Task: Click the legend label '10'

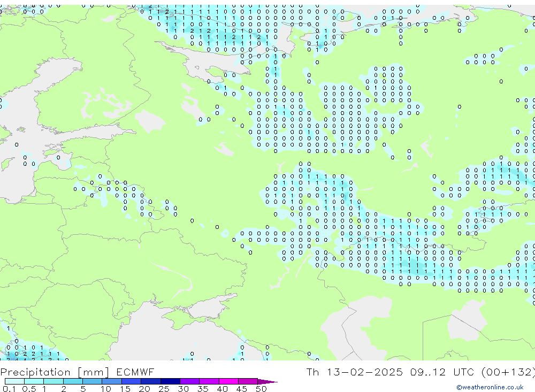Action: coord(106,389)
